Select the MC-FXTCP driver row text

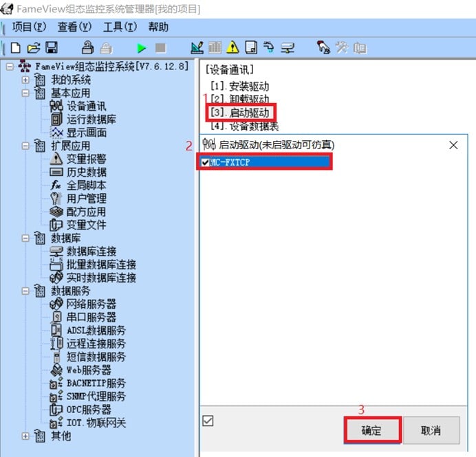point(230,163)
